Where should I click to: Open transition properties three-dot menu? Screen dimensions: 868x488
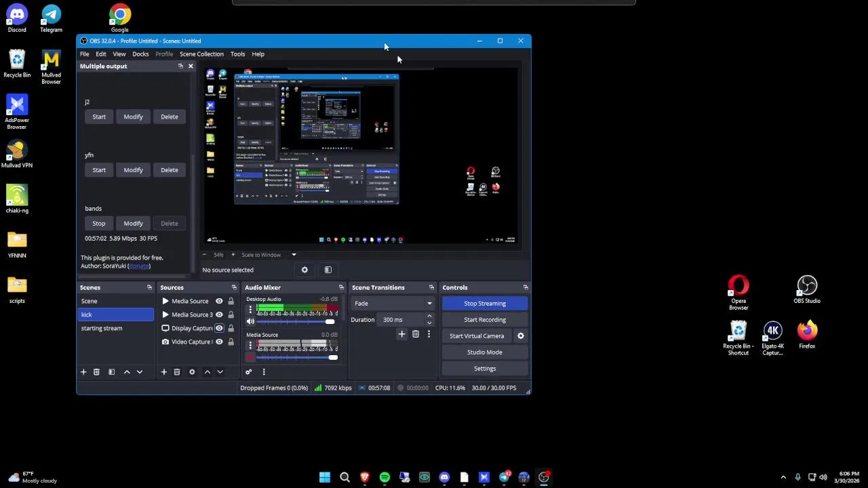pos(429,334)
